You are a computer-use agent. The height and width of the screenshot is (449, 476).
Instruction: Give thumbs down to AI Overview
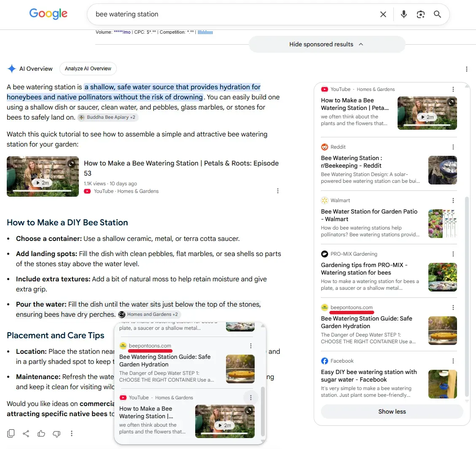(56, 434)
